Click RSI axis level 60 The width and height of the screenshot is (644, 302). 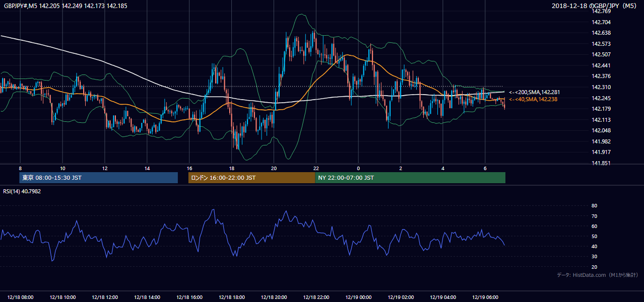pos(594,226)
